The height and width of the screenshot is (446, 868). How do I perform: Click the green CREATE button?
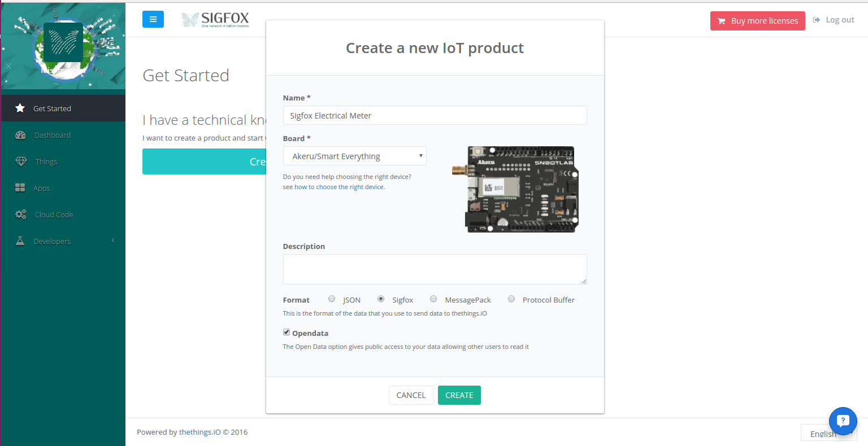pos(459,395)
